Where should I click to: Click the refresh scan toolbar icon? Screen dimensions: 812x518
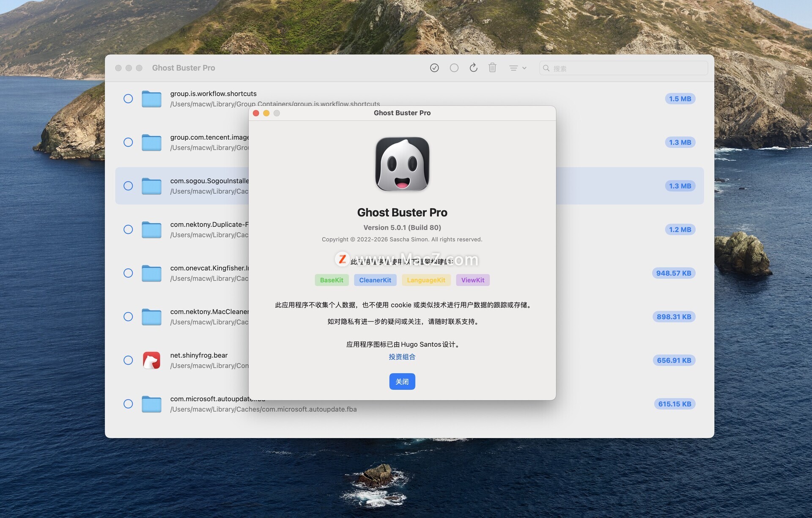[x=473, y=68]
